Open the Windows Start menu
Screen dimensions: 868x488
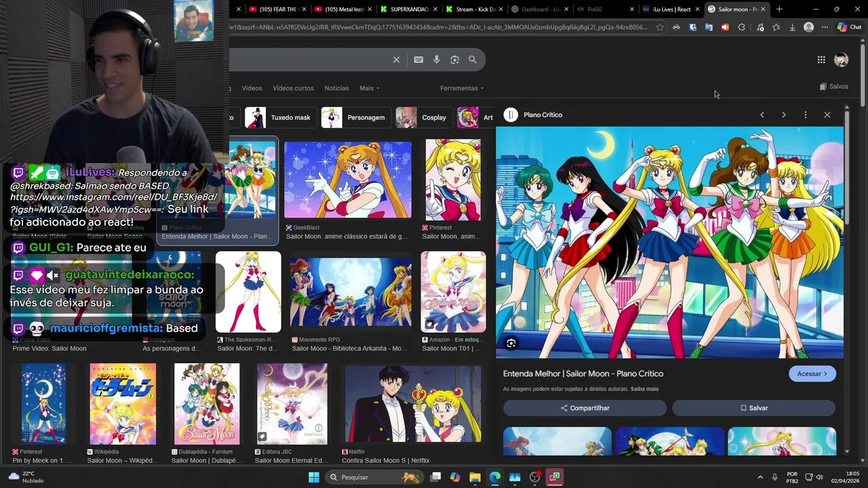(314, 477)
